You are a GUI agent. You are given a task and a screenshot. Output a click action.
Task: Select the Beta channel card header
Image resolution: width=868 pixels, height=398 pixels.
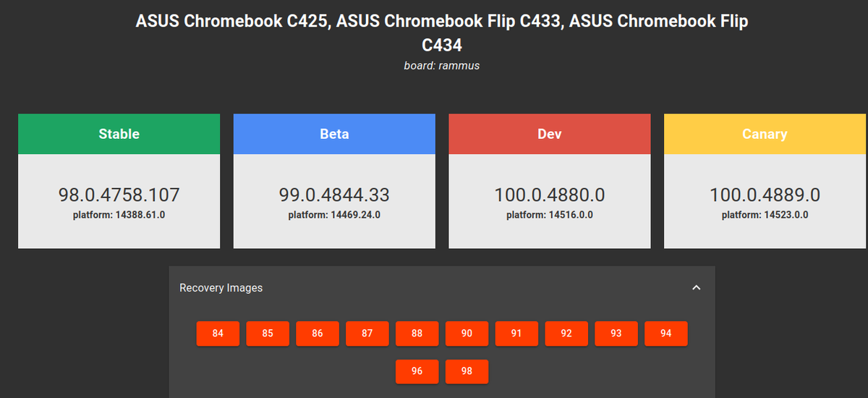(334, 134)
